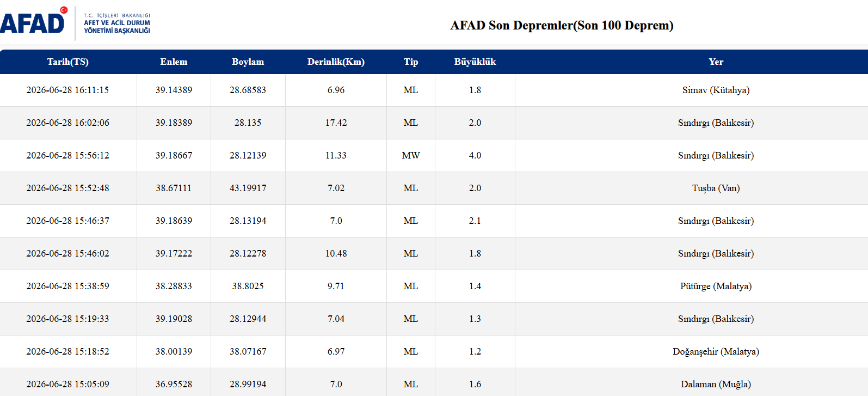Click the 1.4 magnitude value
868x396 pixels.
tap(475, 286)
